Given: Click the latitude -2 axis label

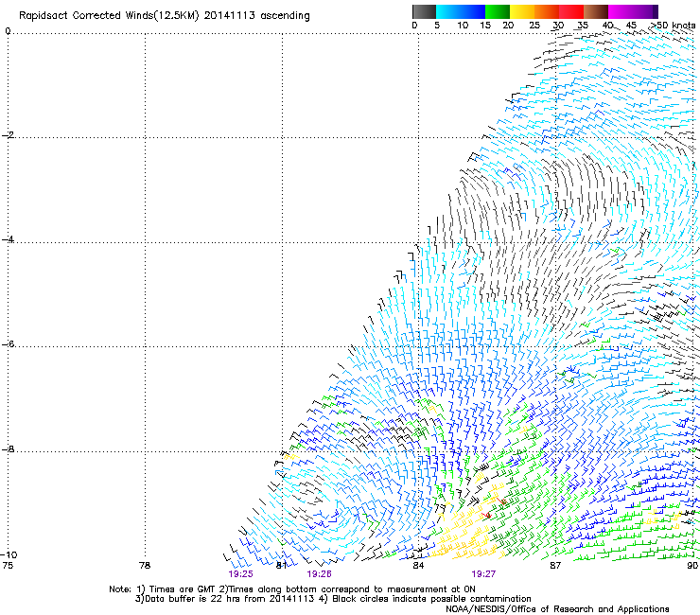Looking at the screenshot, I should [8, 135].
